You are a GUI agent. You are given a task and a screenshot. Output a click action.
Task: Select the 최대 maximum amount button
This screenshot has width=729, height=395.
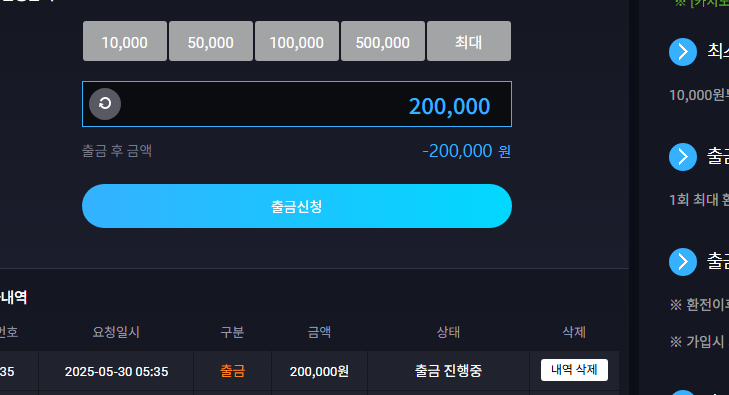(469, 41)
